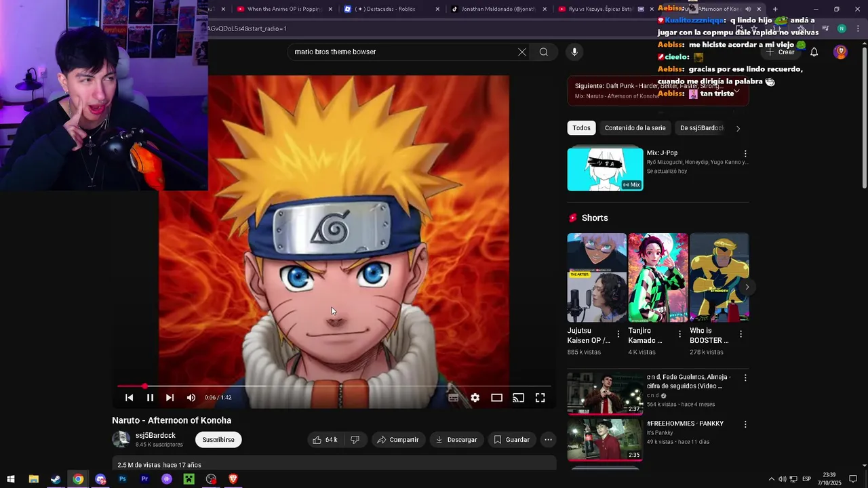Screen dimensions: 868x488
Task: Open the ssj5Bardock channel name link
Action: tap(155, 436)
